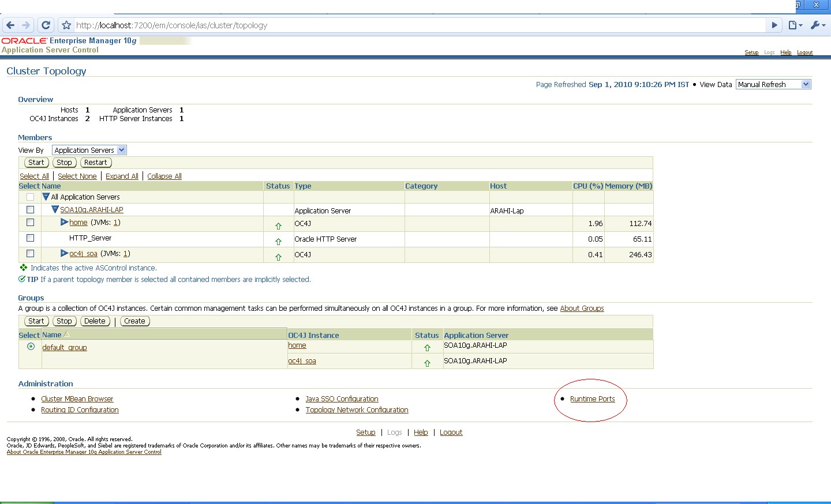Click the up status arrow in the oc4j_soa row of Members

(x=278, y=257)
